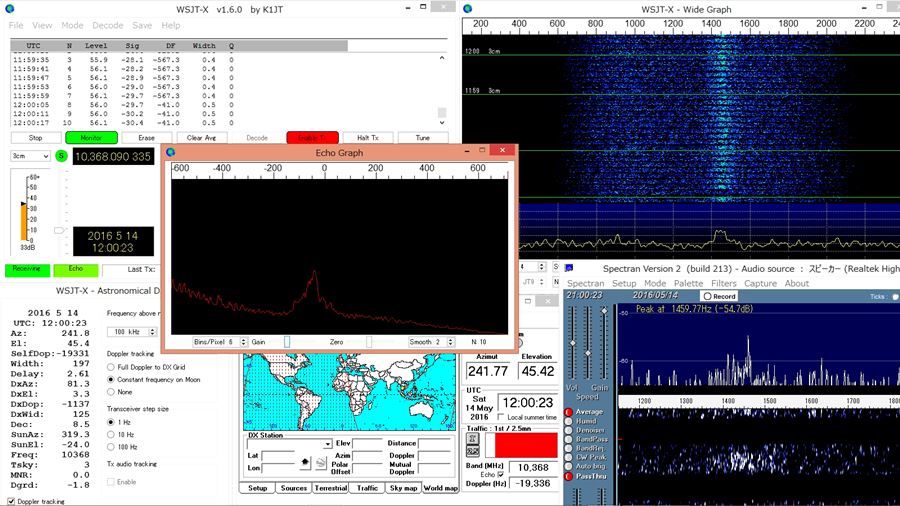This screenshot has height=506, width=900.
Task: Click the decode list scroll-up arrow
Action: [442, 58]
